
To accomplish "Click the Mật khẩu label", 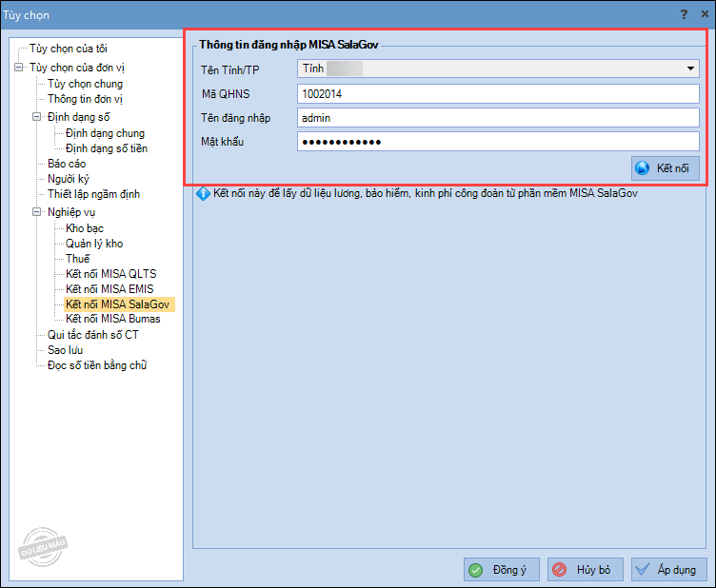I will click(223, 142).
